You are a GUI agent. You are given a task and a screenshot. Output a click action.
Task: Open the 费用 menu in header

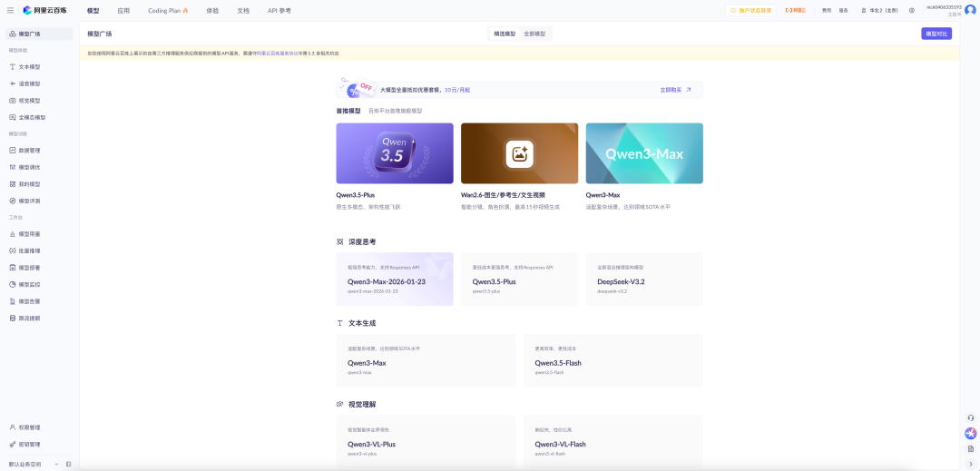(827, 11)
